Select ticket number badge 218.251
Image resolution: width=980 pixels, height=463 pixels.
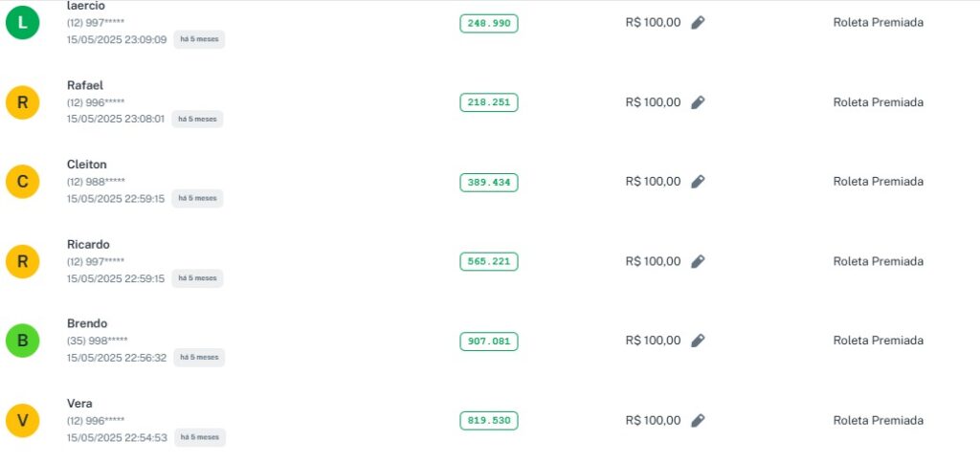488,102
